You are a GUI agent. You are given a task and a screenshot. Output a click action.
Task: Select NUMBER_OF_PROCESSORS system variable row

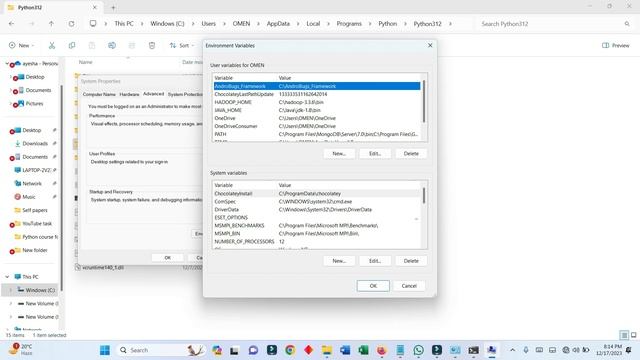pyautogui.click(x=317, y=242)
